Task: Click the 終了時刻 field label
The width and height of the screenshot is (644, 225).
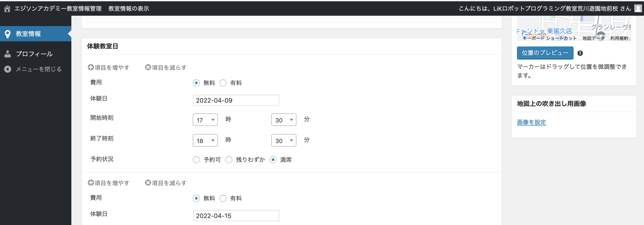Action: [x=102, y=139]
